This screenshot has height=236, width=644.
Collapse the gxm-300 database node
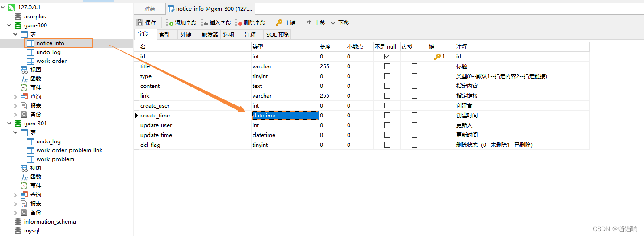click(9, 25)
